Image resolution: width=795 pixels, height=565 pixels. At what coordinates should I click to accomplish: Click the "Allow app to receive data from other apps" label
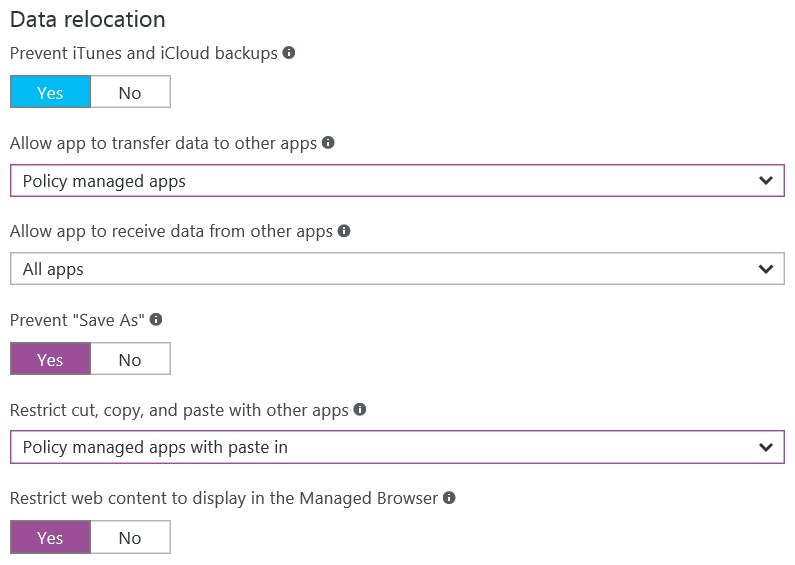(x=171, y=231)
